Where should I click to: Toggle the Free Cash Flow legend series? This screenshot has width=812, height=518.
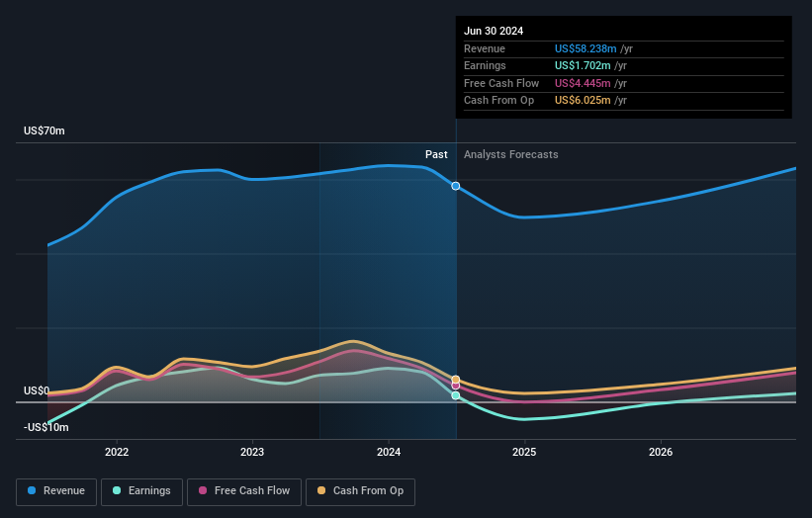(x=244, y=491)
